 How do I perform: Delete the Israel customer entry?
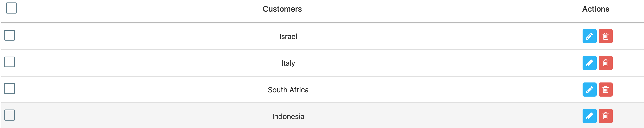pos(605,36)
